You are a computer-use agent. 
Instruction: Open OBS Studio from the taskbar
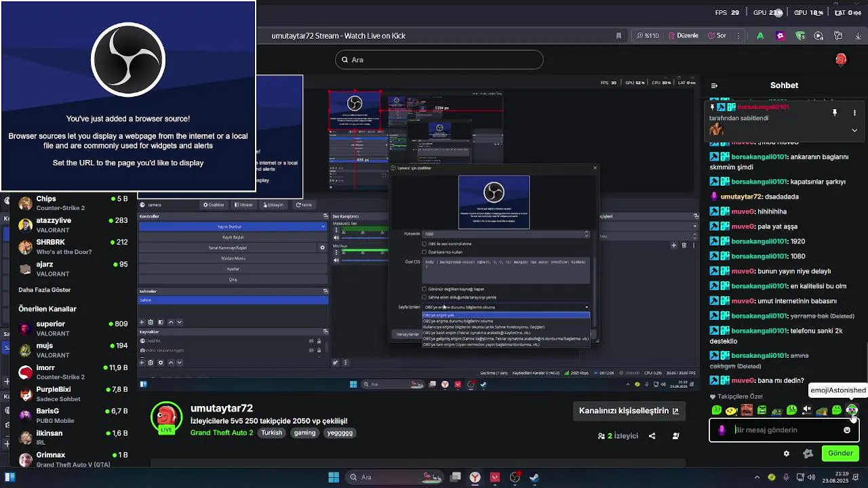click(x=515, y=477)
